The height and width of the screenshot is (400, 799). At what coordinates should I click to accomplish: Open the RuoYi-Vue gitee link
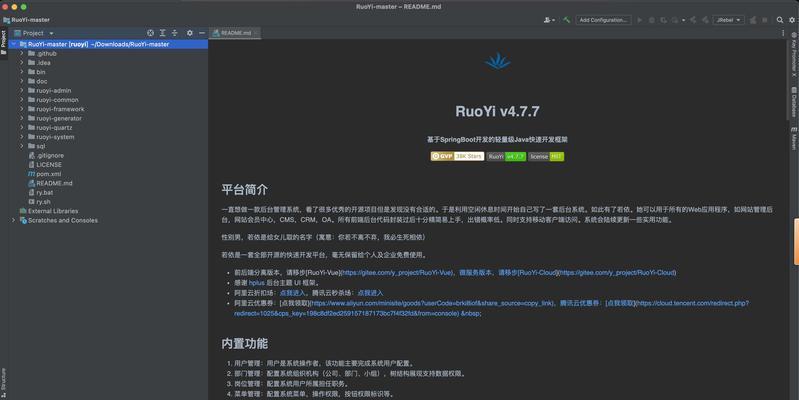(396, 273)
